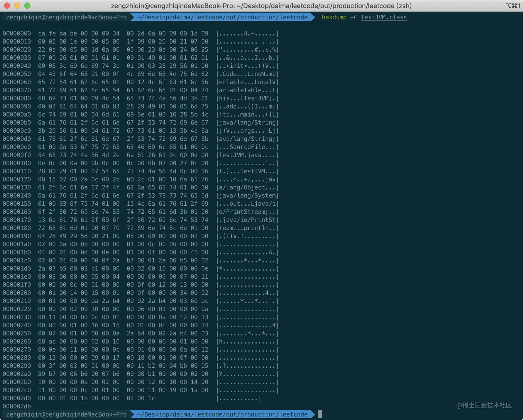Click the top prompt path segment
This screenshot has width=523, height=420.
(222, 17)
